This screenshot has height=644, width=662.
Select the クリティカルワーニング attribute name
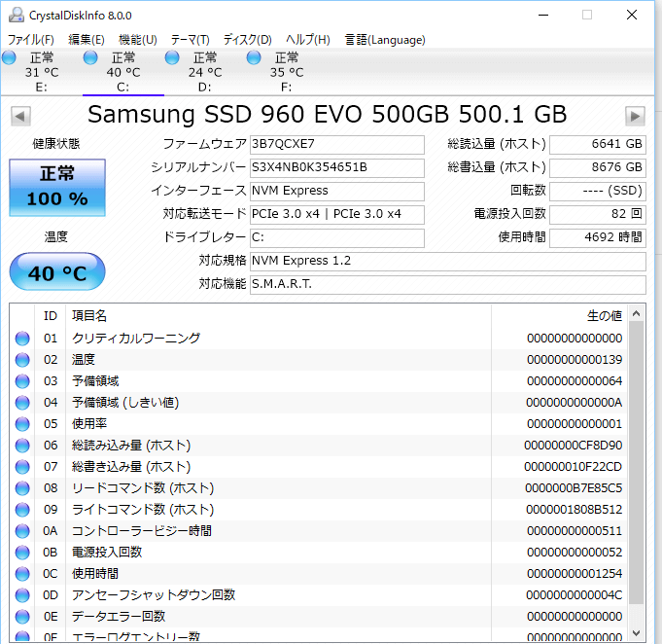coord(136,339)
